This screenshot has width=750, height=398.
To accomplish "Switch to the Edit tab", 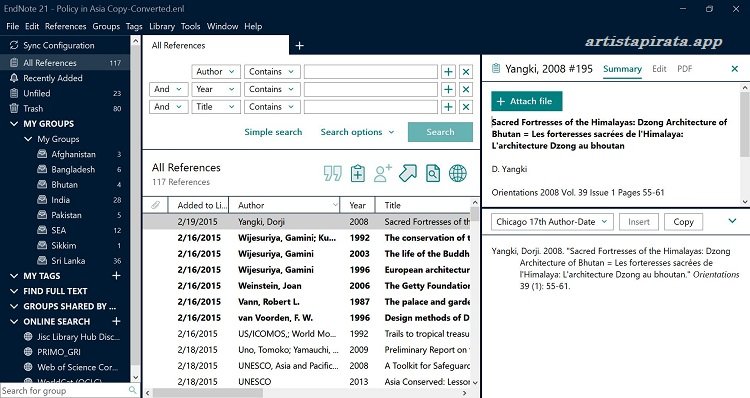I will [x=659, y=69].
